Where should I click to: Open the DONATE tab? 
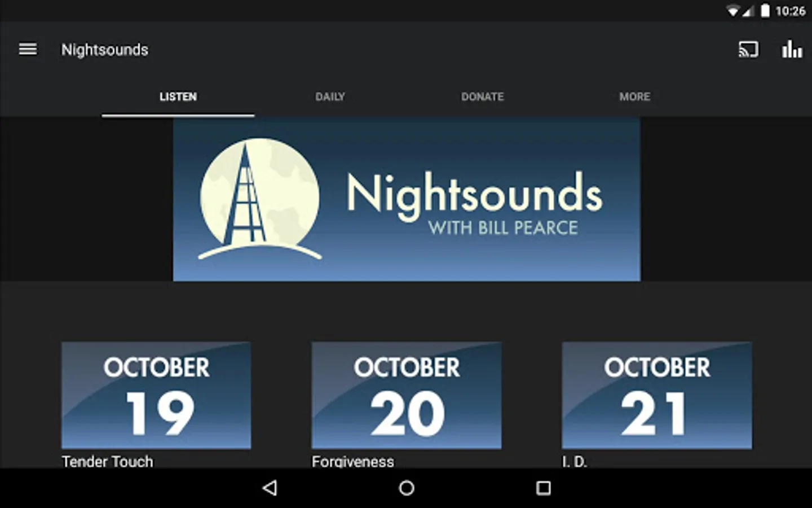[x=483, y=97]
